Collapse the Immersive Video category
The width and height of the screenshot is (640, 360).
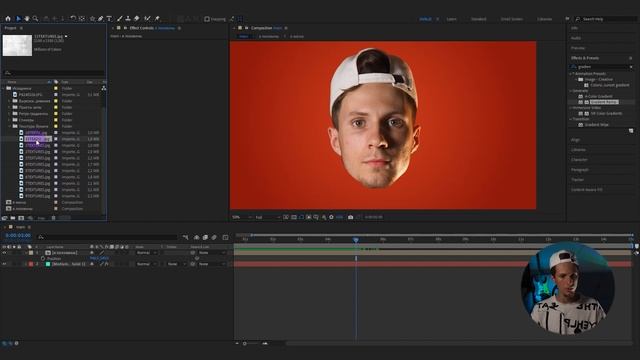pyautogui.click(x=571, y=108)
